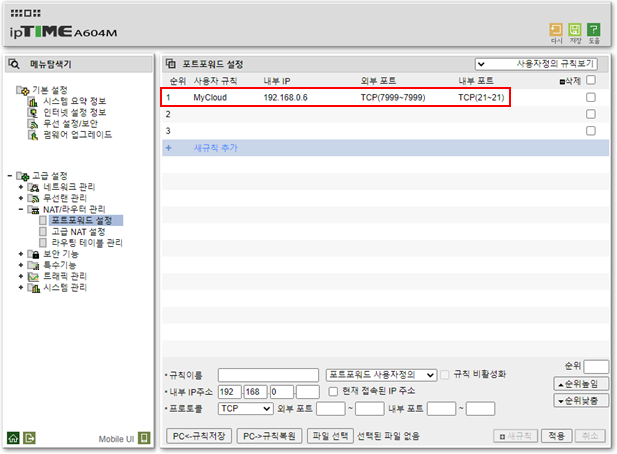Click the PC<-규칙저장 button
The image size is (617, 454).
coord(199,436)
